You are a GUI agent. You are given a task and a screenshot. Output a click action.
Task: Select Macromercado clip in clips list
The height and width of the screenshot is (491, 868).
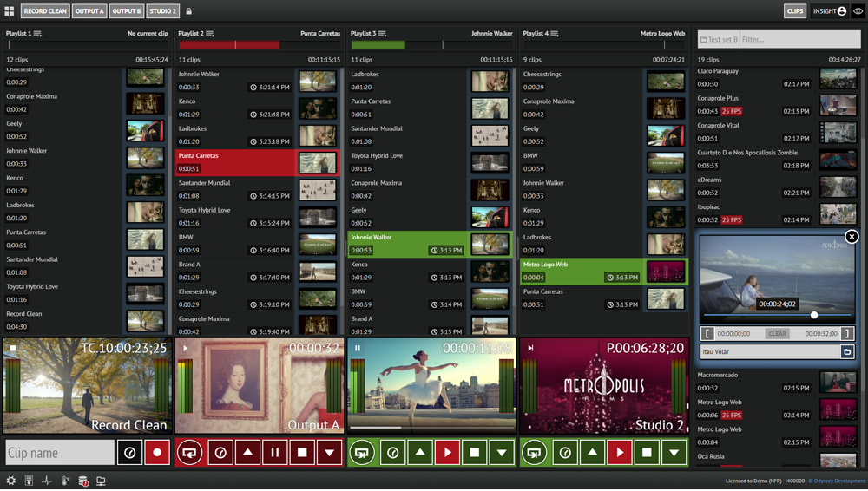pos(777,382)
